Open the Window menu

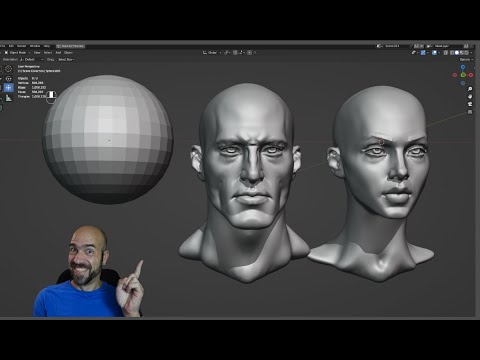(x=35, y=46)
